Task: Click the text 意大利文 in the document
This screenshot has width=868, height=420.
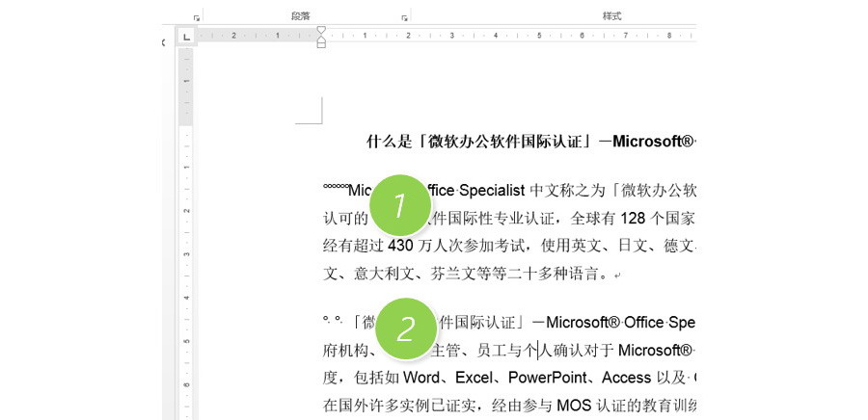Action: click(384, 273)
